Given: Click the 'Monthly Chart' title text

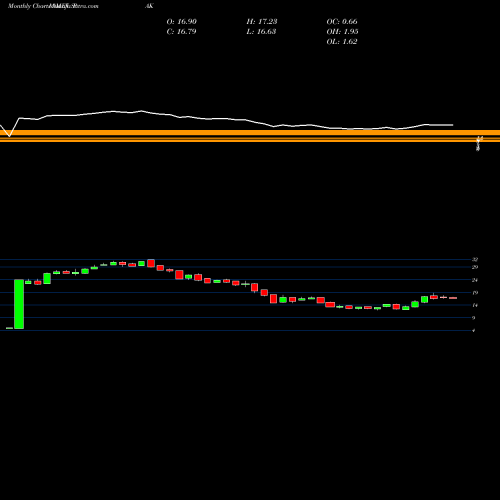Looking at the screenshot, I should click(x=28, y=6).
